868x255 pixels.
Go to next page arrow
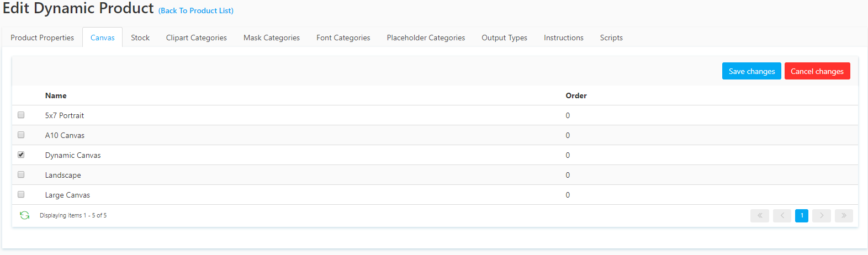coord(822,216)
